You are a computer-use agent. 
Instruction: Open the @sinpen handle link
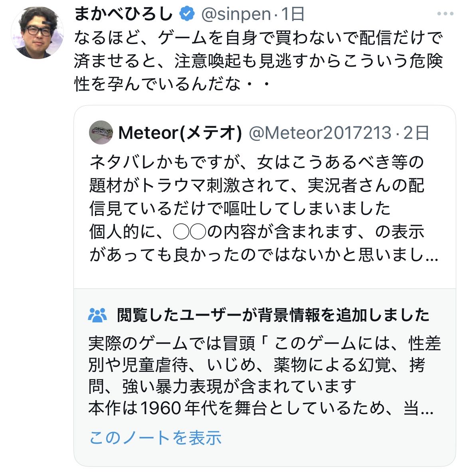pos(236,15)
